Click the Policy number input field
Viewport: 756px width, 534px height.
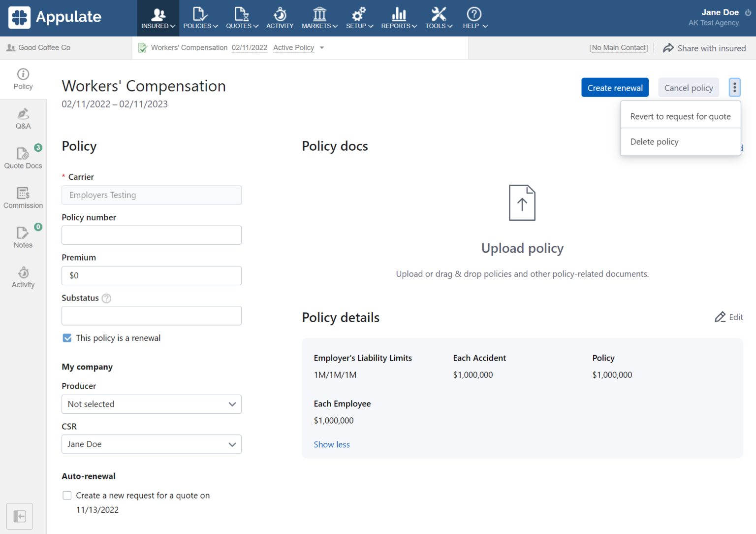152,235
